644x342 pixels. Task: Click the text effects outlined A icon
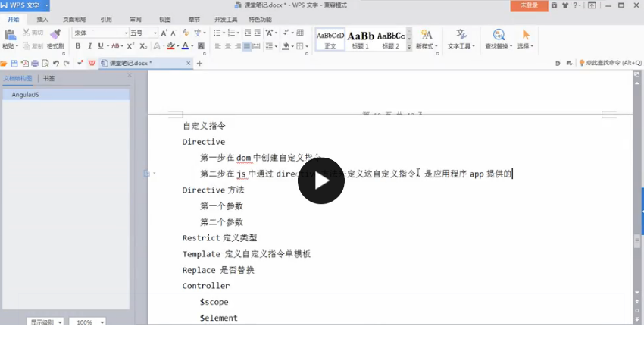point(157,46)
